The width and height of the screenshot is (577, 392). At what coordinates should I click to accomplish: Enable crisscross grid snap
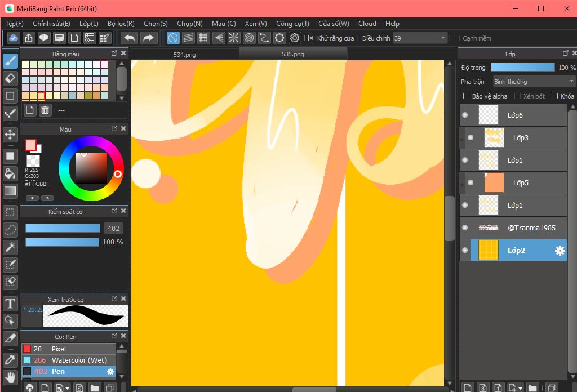203,38
